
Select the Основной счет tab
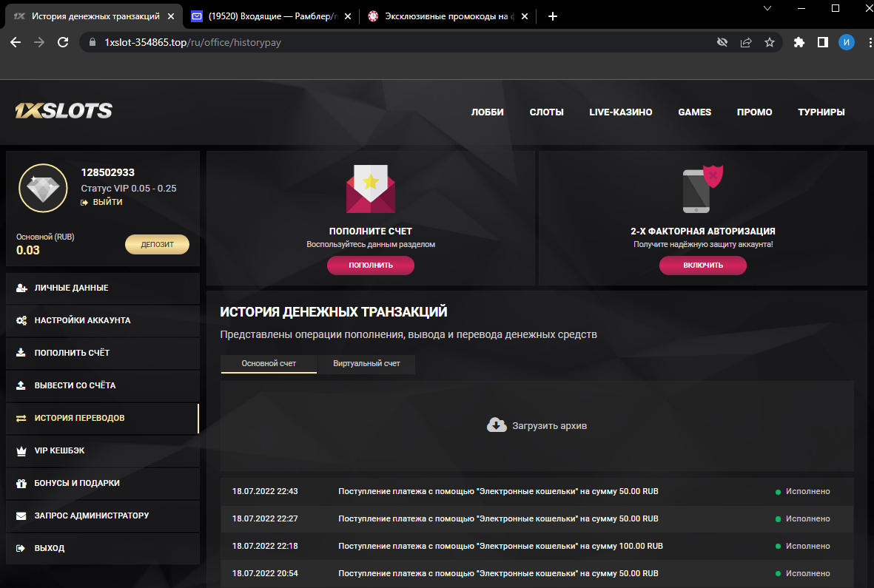269,364
